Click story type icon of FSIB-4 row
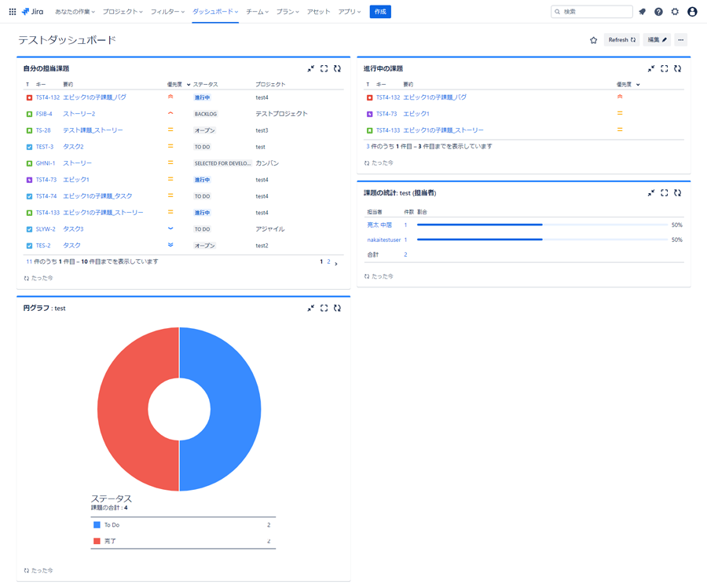 (x=29, y=114)
